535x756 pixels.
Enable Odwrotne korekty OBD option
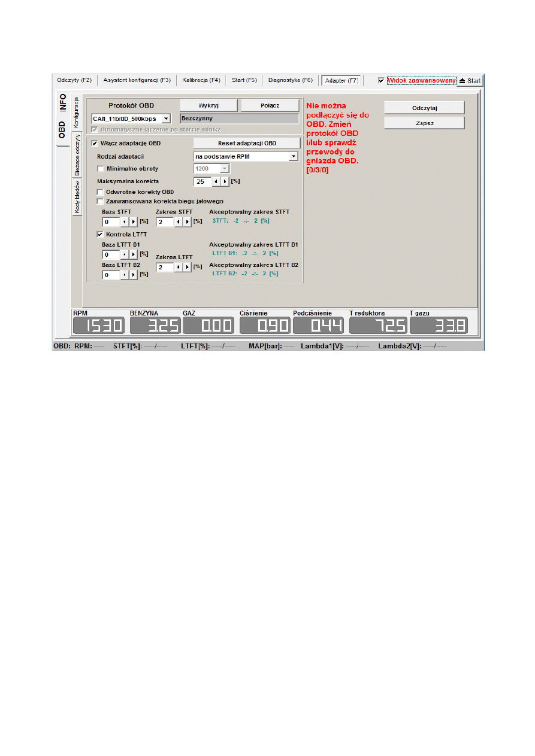[x=101, y=192]
